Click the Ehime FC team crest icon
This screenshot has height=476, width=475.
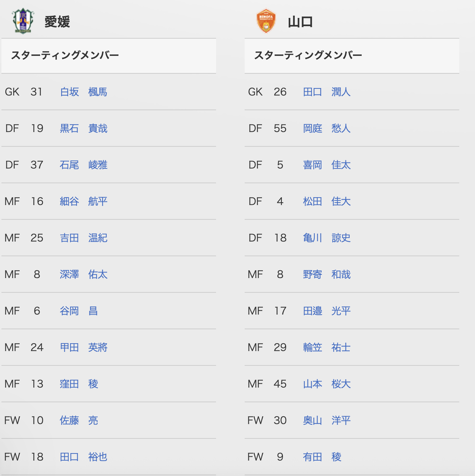[23, 21]
